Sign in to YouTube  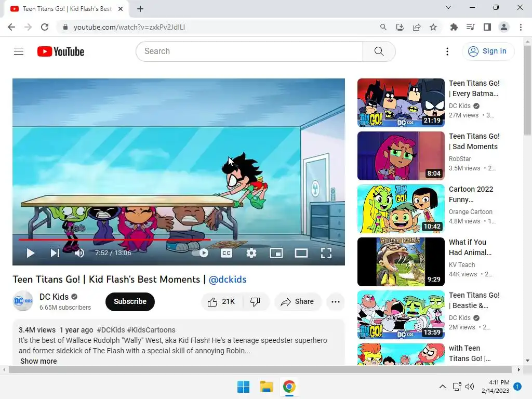[488, 51]
